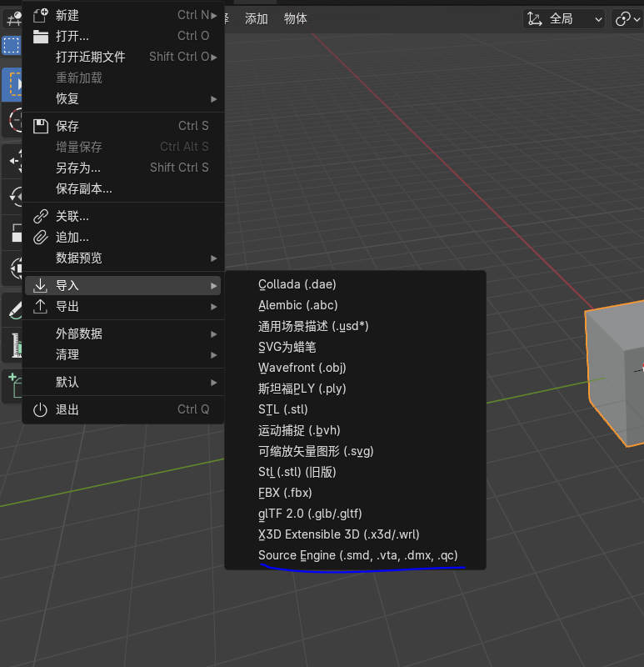This screenshot has width=644, height=667.
Task: Select 追加... menu entry
Action: click(123, 238)
